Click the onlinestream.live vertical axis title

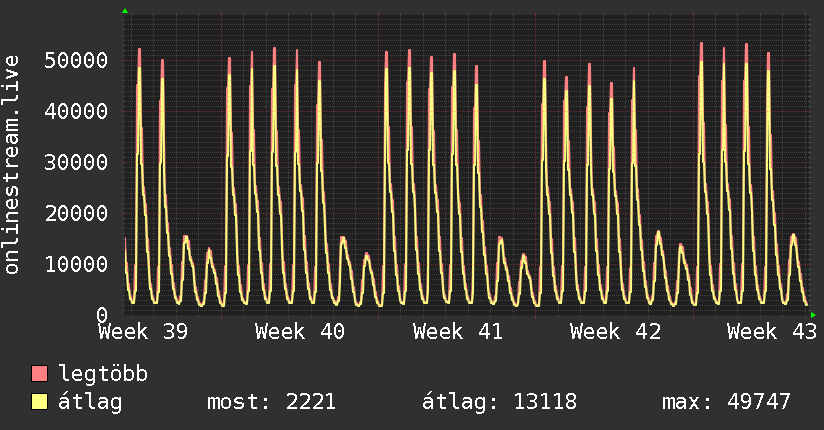(x=11, y=164)
